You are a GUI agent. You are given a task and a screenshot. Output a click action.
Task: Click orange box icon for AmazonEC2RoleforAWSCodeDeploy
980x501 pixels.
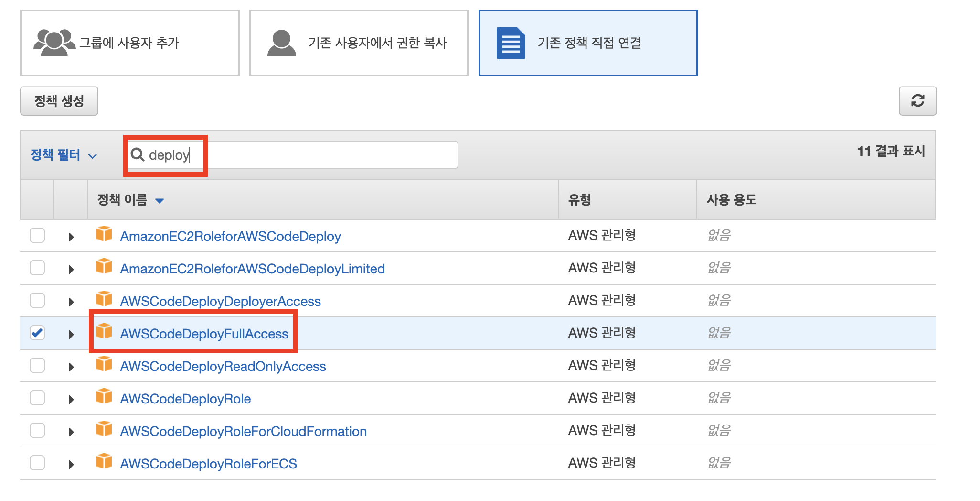(104, 234)
